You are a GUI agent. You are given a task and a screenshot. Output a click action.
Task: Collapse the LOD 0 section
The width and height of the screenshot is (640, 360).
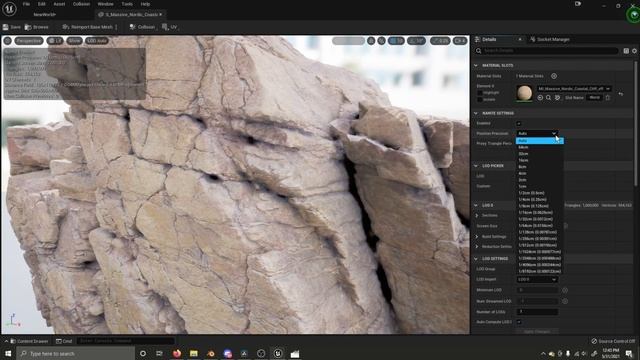[x=476, y=205]
